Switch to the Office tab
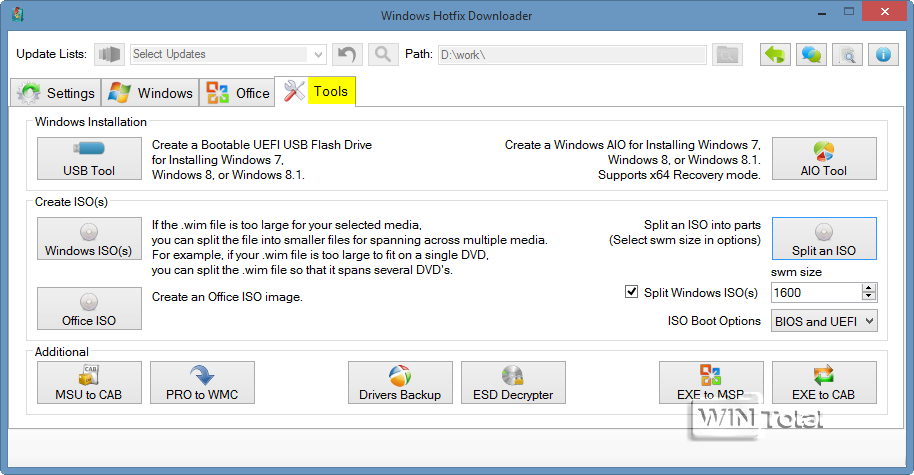This screenshot has height=475, width=914. (237, 93)
